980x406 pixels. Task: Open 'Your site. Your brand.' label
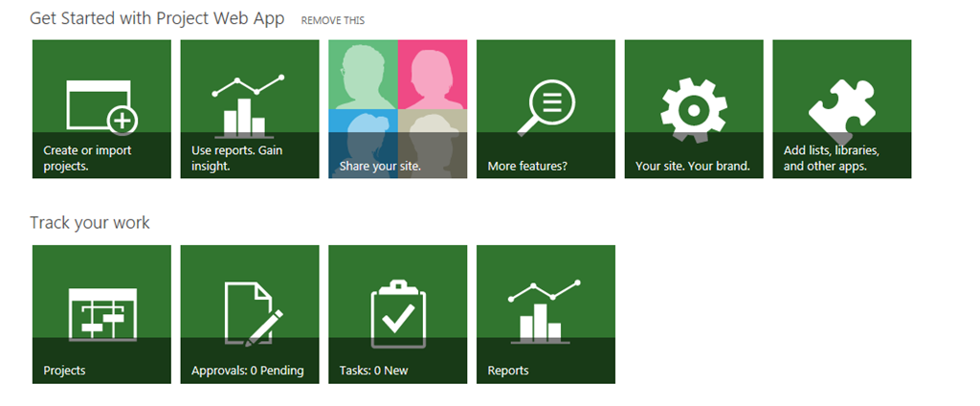point(693,167)
